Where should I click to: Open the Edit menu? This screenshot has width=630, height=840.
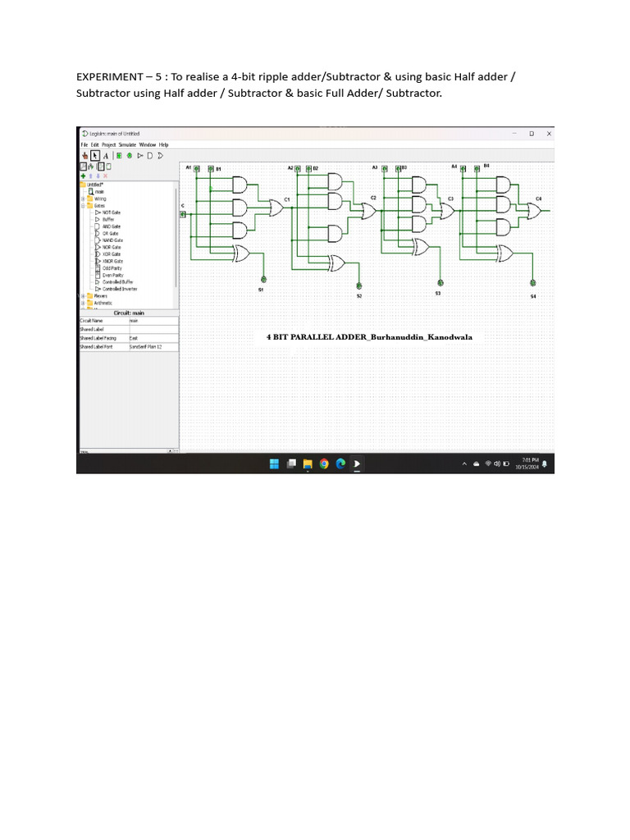tap(95, 144)
